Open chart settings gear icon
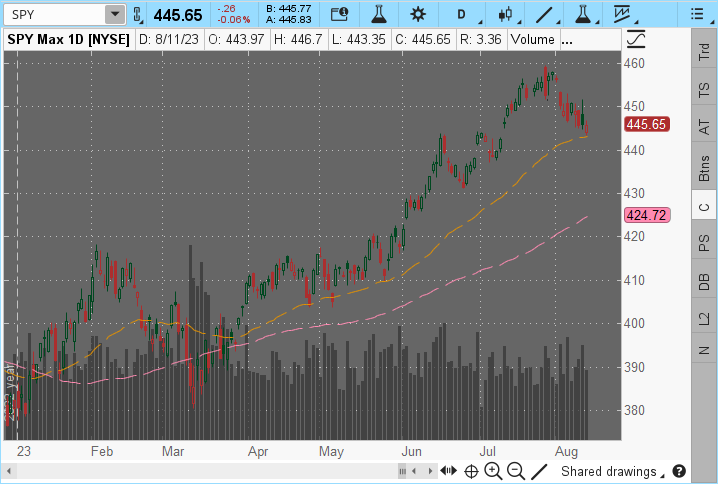The image size is (718, 484). (418, 15)
